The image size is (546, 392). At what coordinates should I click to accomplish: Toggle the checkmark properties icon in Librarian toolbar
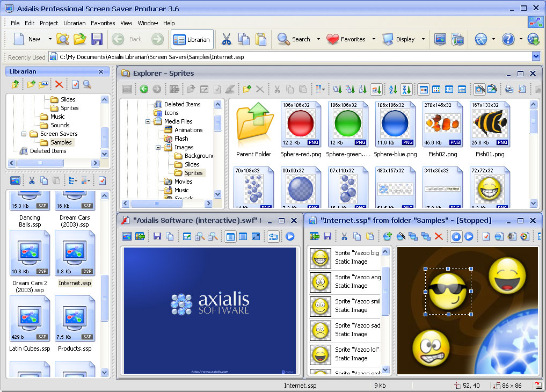pos(75,84)
